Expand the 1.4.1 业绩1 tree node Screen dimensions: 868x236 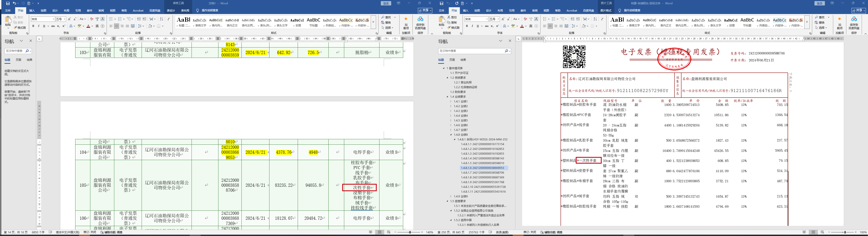[x=451, y=101]
